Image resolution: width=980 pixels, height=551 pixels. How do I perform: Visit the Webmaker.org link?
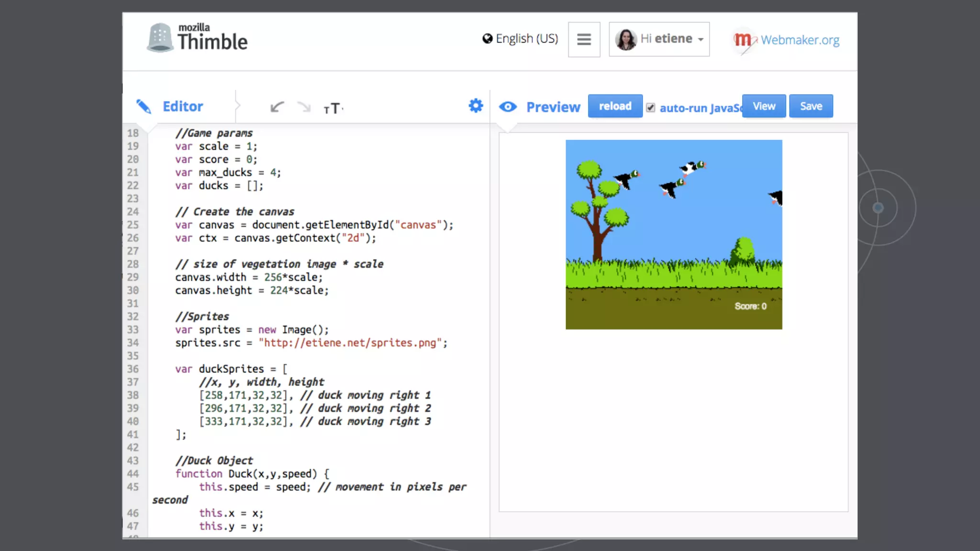800,40
